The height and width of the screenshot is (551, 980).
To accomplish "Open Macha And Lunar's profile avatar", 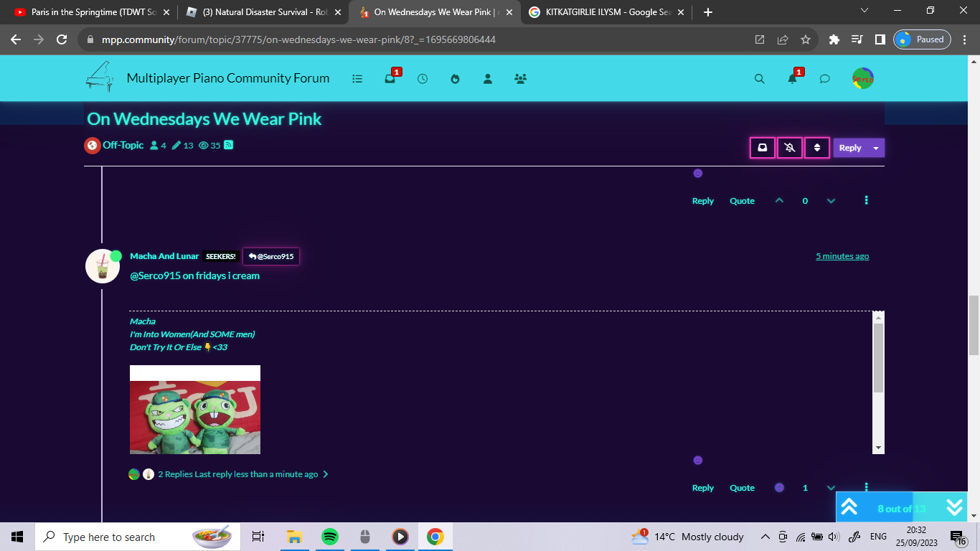I will [103, 266].
